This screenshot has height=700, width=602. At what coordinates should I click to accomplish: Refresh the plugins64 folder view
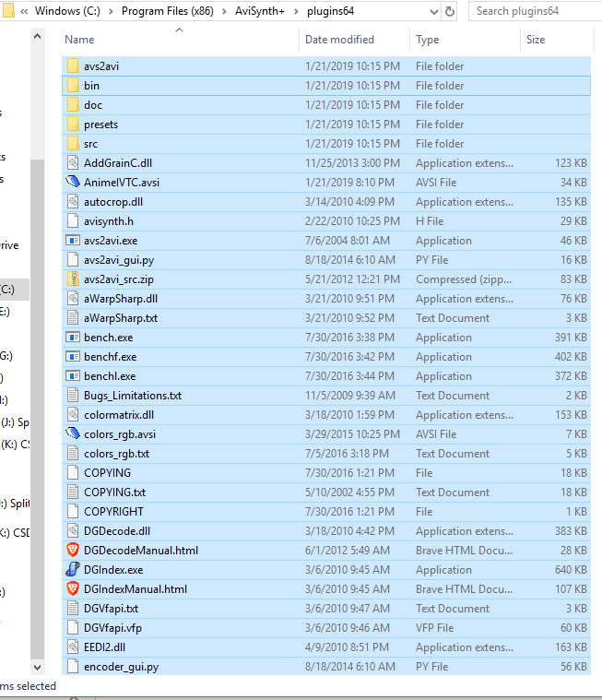pos(450,12)
